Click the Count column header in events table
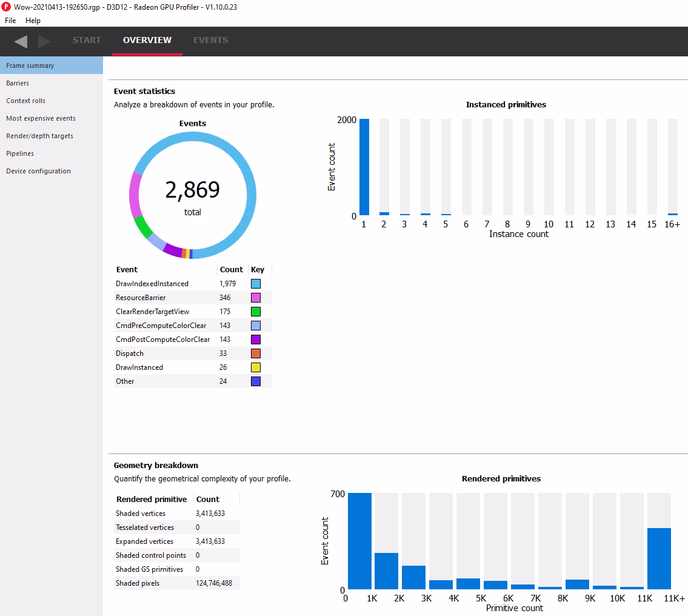This screenshot has height=616, width=688. tap(231, 270)
